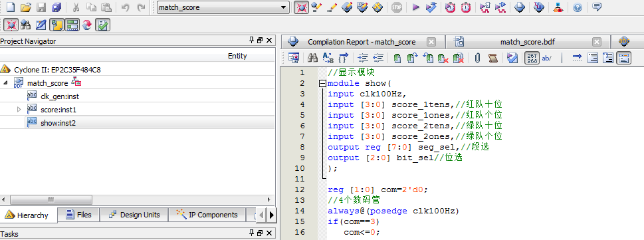
Task: Open the Help question mark icon
Action: coord(578,7)
